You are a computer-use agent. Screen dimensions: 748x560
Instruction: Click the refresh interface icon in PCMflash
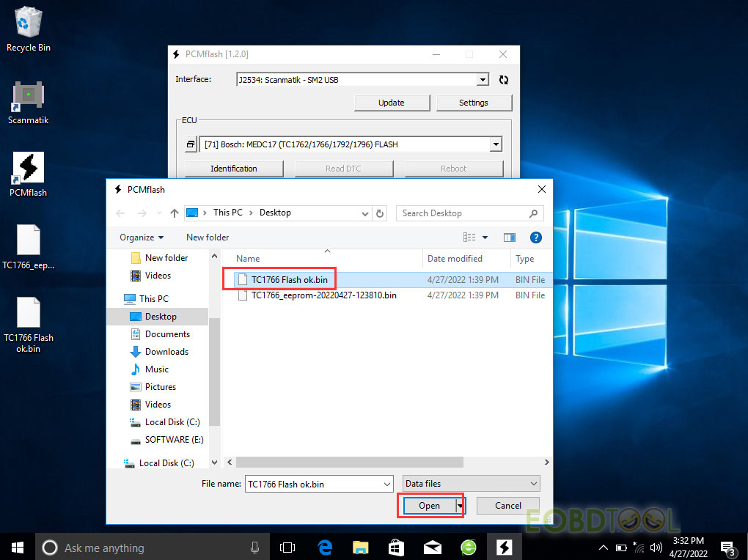pyautogui.click(x=503, y=80)
